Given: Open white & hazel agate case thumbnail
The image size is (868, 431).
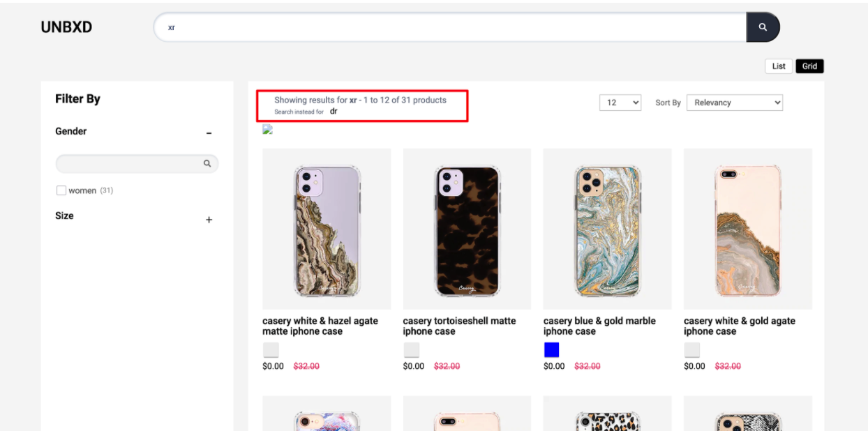Looking at the screenshot, I should (327, 229).
